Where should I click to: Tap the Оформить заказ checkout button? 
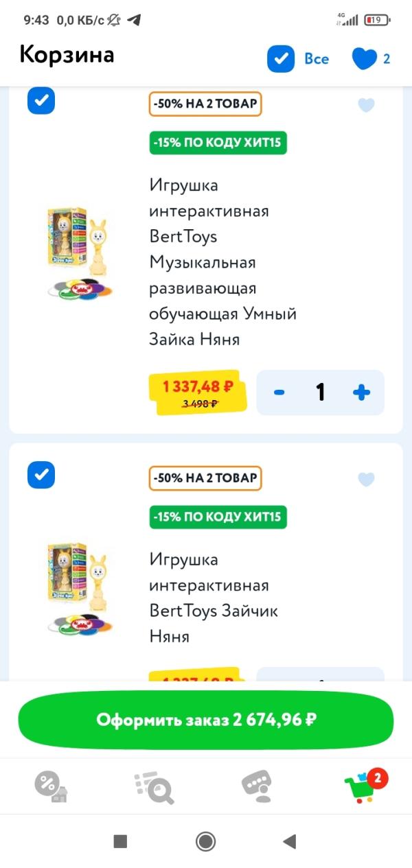point(206,720)
